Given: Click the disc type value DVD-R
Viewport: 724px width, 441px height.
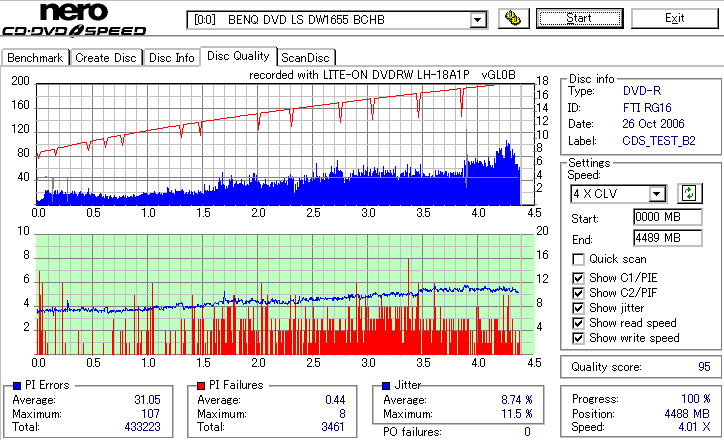Looking at the screenshot, I should tap(642, 91).
